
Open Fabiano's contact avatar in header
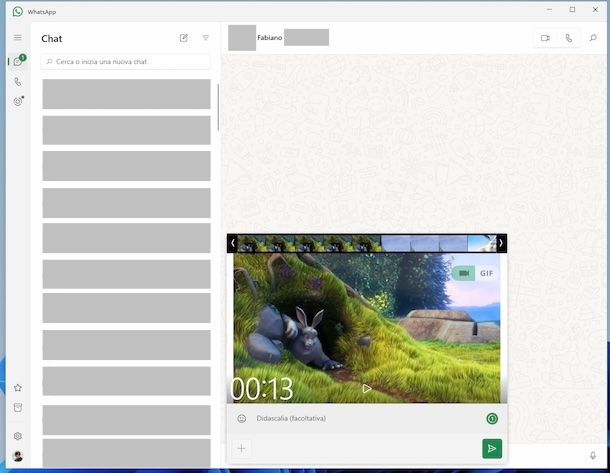tap(242, 38)
